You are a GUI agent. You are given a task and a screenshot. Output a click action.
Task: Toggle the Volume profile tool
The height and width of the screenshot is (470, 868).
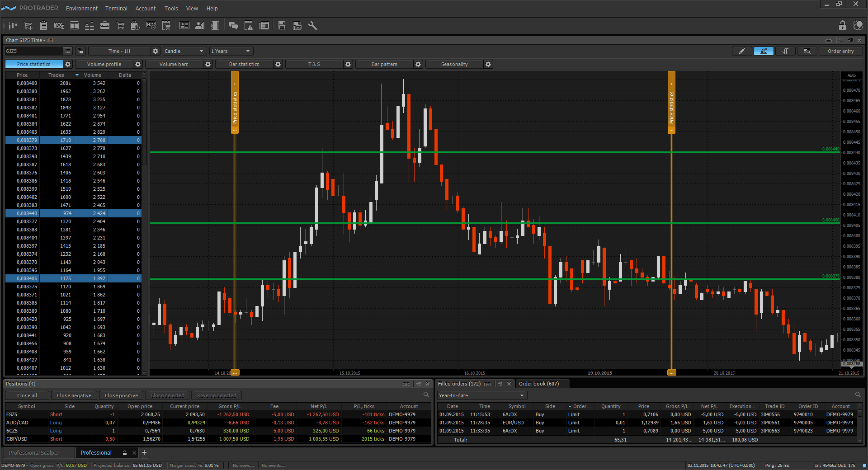(104, 64)
